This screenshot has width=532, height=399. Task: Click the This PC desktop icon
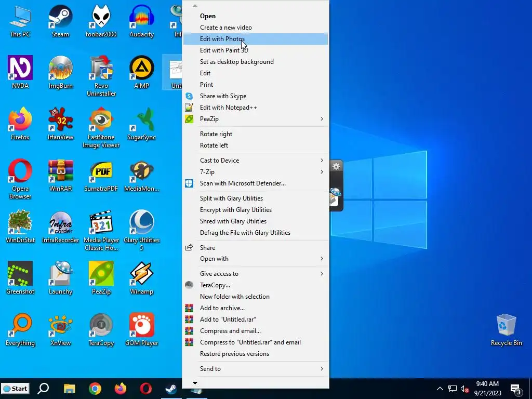(x=20, y=21)
